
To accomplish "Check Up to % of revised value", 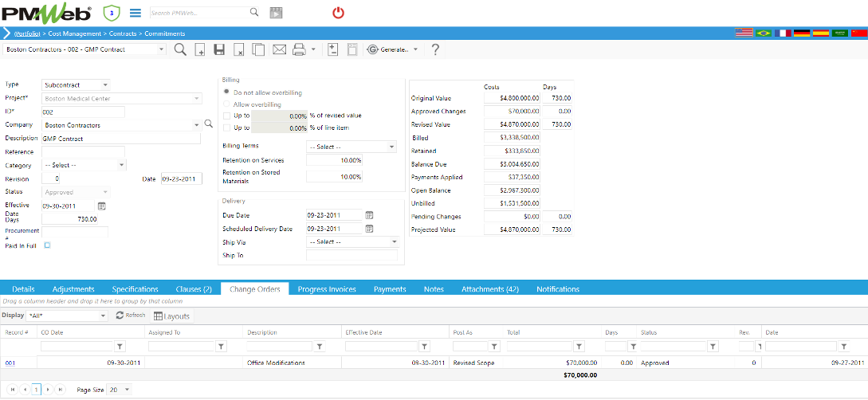I will (226, 116).
